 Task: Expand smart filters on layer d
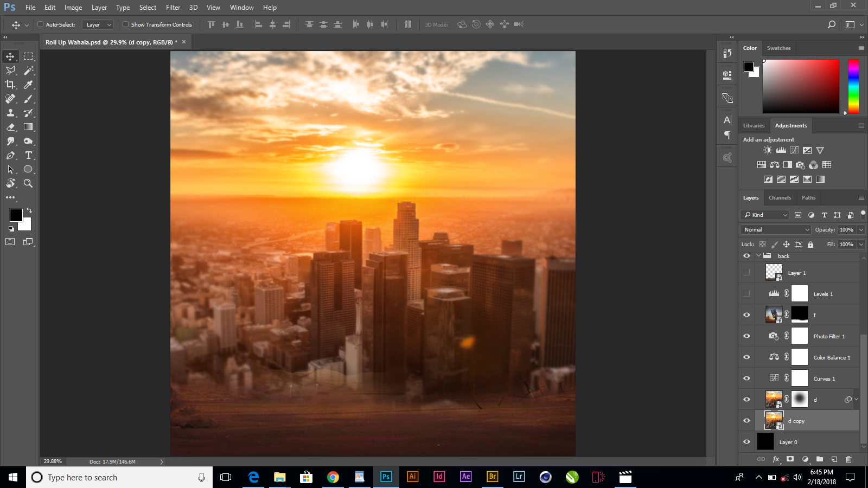click(x=857, y=400)
